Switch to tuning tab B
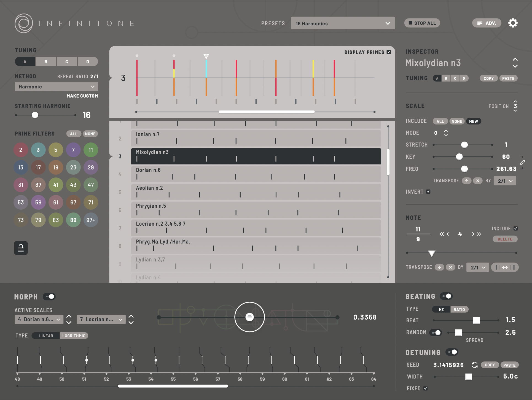Image resolution: width=532 pixels, height=400 pixels. pyautogui.click(x=46, y=61)
